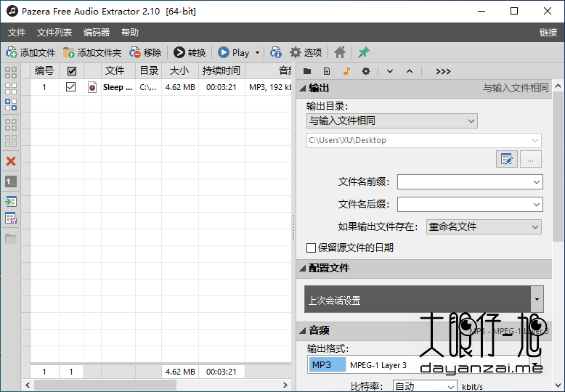Click the audio file icon in row 1
The image size is (565, 392).
pos(92,87)
